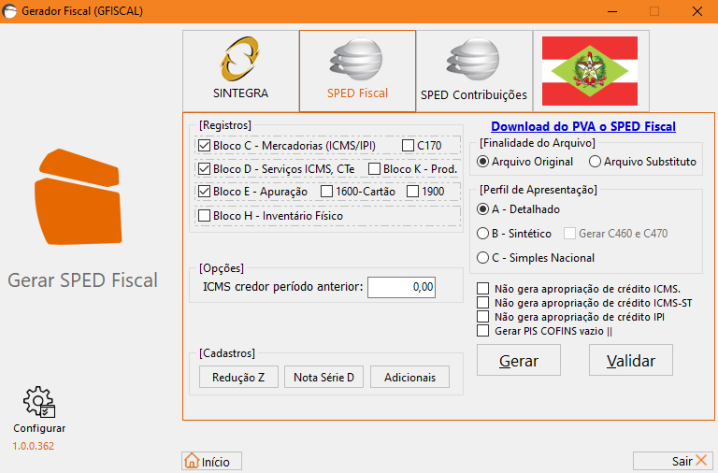Open Nota Série D cadastro
Image resolution: width=718 pixels, height=473 pixels.
point(324,377)
